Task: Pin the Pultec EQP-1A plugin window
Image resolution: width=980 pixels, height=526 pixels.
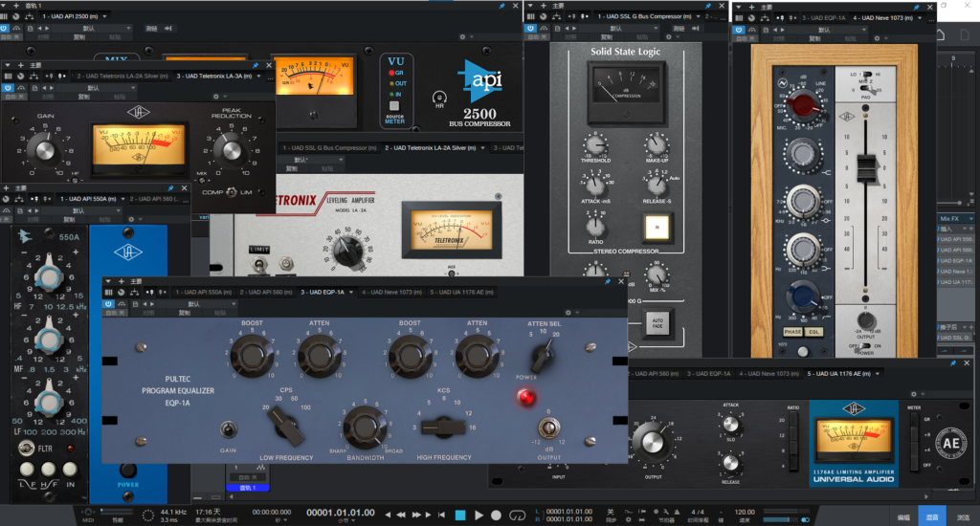Action: (609, 281)
